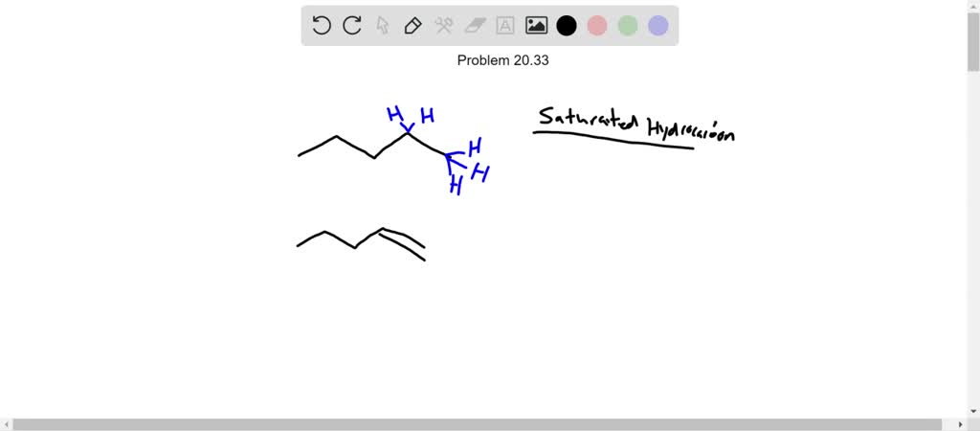Click the horizontal scrollbar at bottom
This screenshot has width=980, height=431.
[x=478, y=424]
